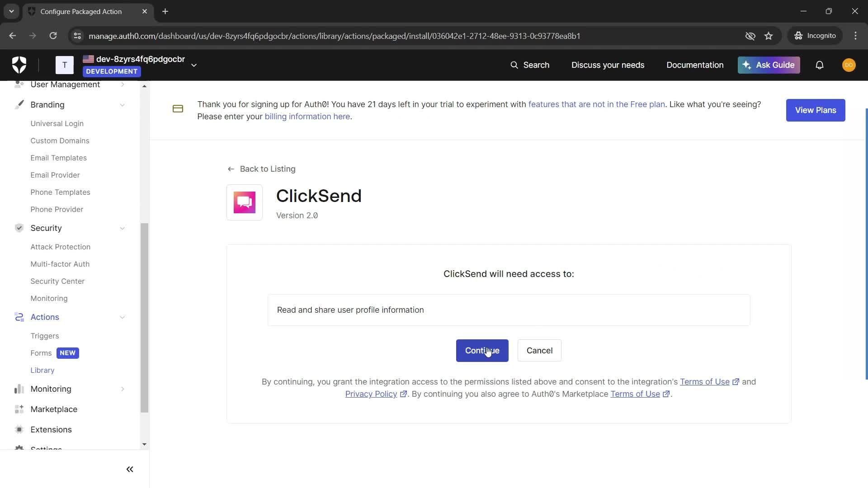Screen dimensions: 868x488
Task: Expand User Management chevron
Action: click(x=122, y=84)
